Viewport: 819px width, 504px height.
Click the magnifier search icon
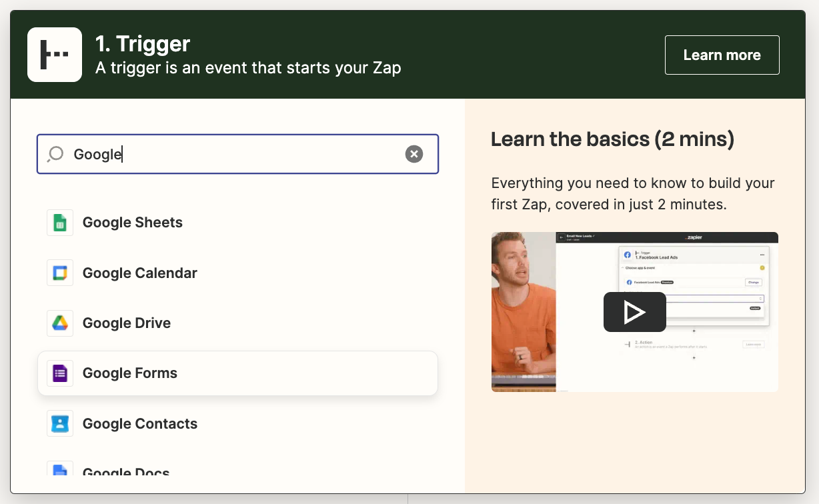click(55, 155)
